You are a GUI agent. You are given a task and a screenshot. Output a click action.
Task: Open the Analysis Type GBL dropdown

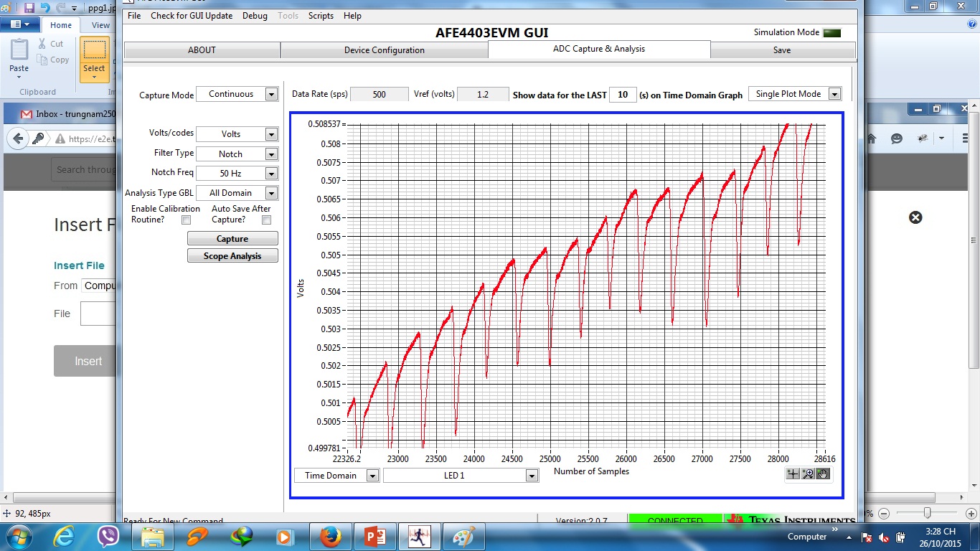[237, 192]
